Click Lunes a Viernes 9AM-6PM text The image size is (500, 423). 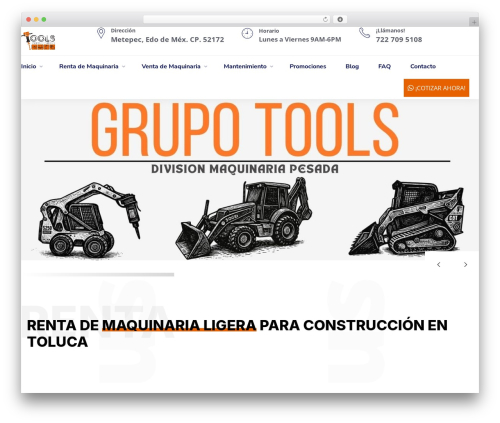click(300, 40)
